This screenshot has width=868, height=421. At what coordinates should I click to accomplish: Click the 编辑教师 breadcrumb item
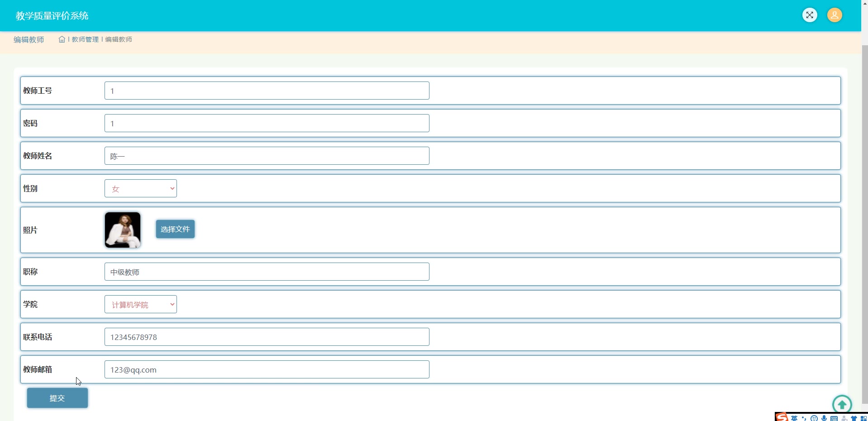click(x=119, y=39)
